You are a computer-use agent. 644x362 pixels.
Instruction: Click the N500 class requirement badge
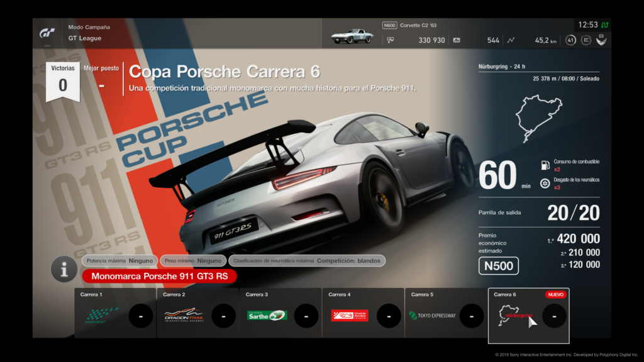(x=499, y=266)
